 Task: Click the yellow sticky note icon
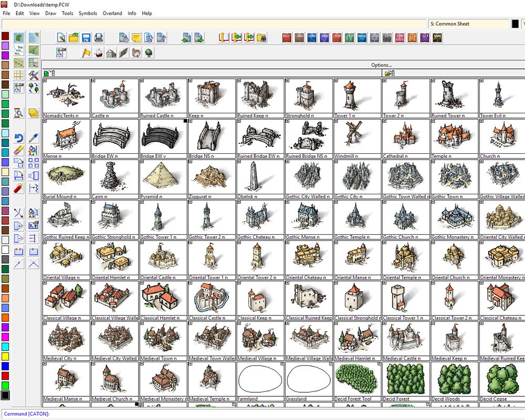[x=136, y=37]
